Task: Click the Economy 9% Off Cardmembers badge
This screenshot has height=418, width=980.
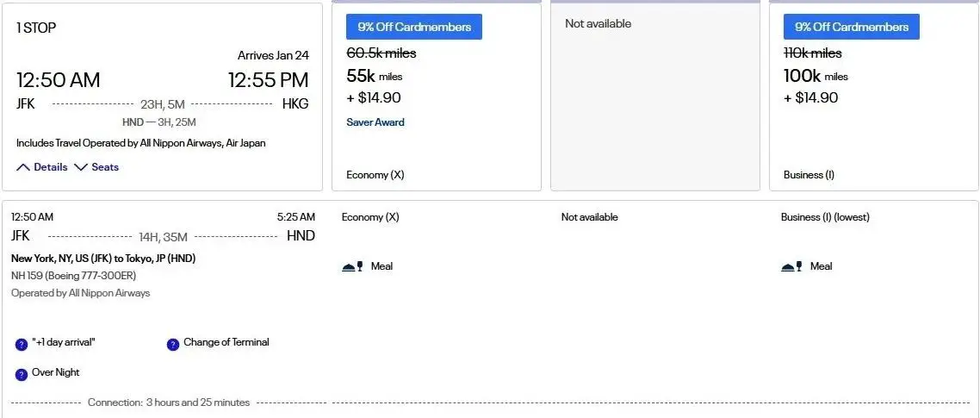Action: (x=414, y=27)
